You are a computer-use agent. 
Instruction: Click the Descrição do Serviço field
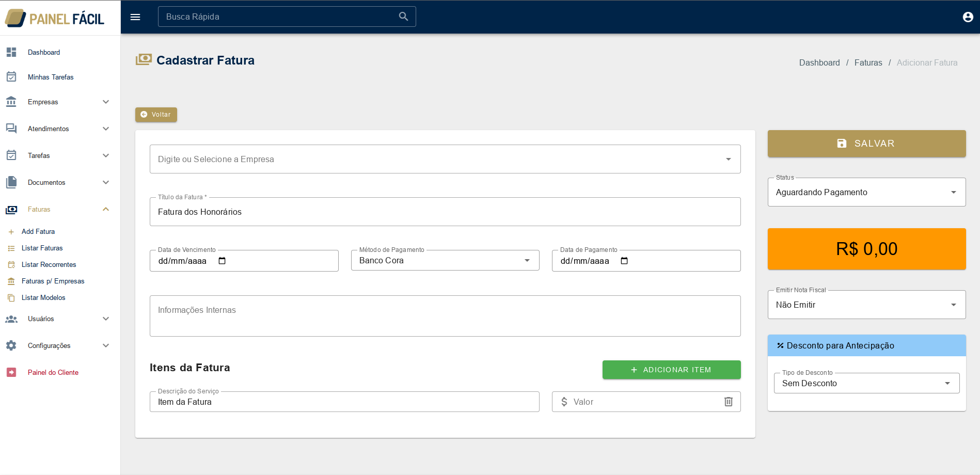[x=344, y=402]
